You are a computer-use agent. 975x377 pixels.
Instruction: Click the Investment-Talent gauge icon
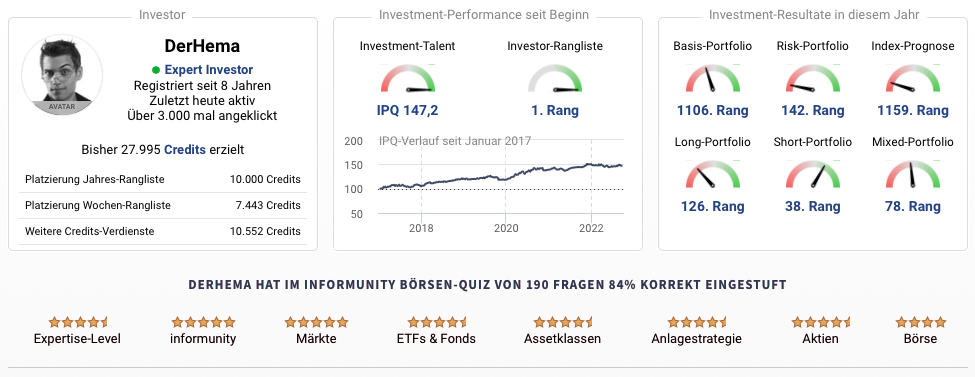coord(407,78)
